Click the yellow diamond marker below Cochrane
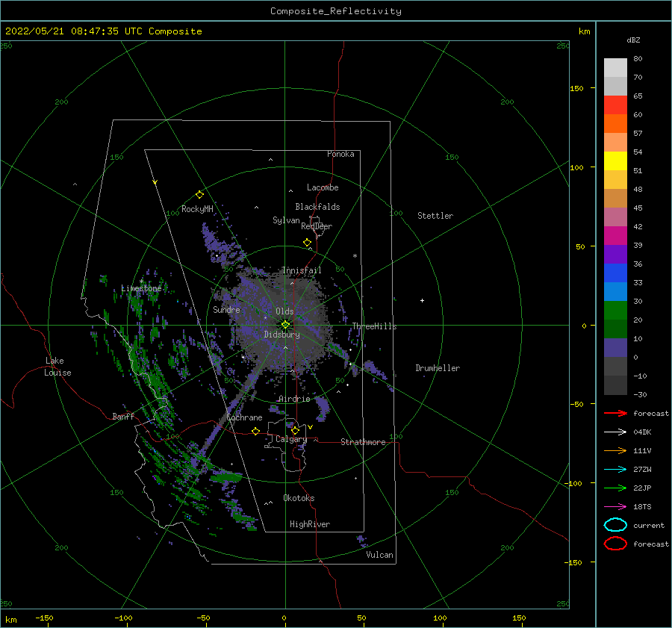This screenshot has width=672, height=628. point(256,431)
